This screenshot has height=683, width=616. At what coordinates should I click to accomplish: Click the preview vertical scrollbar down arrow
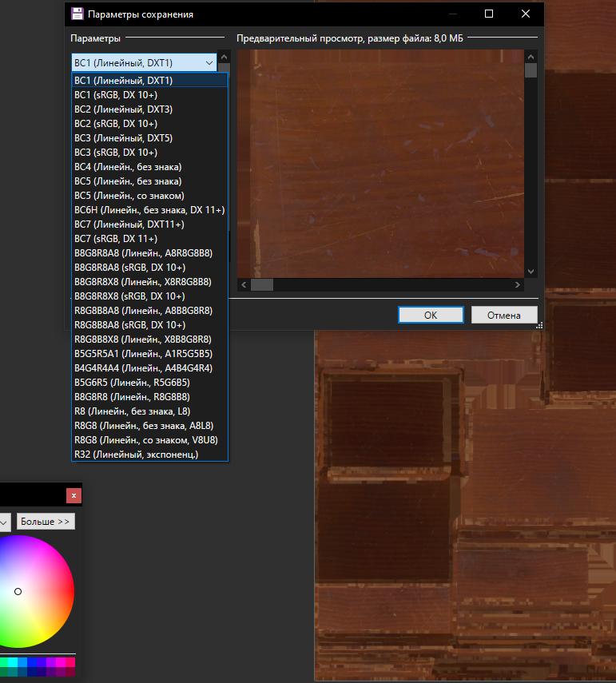(531, 271)
